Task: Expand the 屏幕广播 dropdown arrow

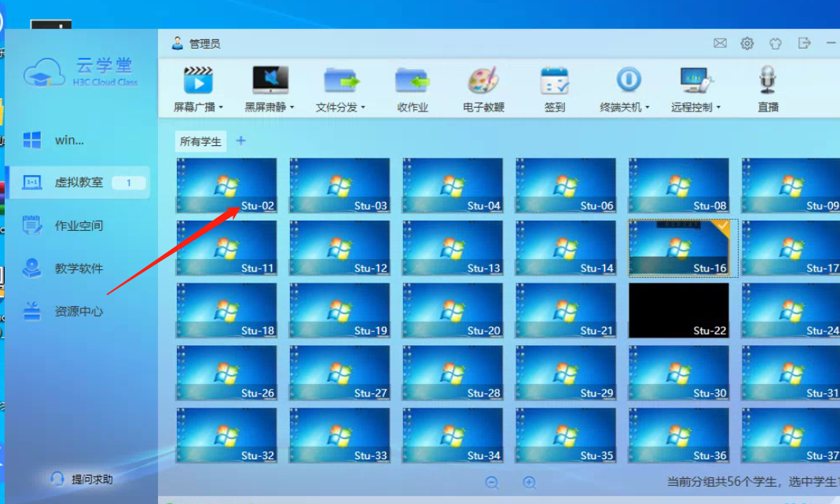Action: pos(221,108)
